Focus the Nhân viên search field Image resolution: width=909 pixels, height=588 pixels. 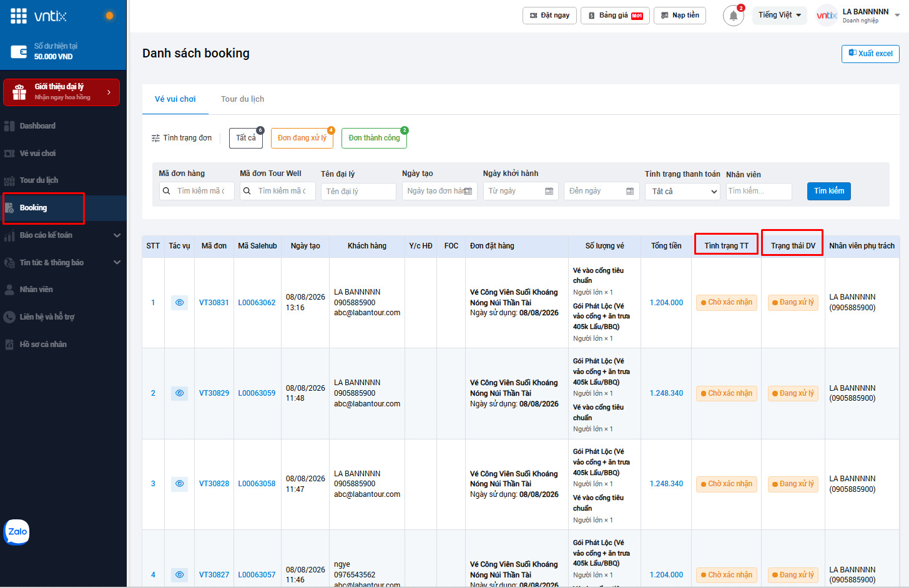click(x=759, y=192)
